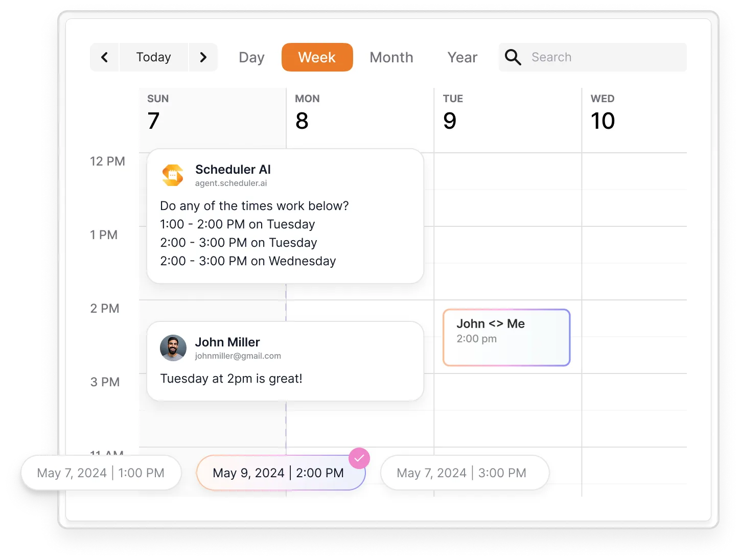This screenshot has height=560, width=740.
Task: Click the left navigation chevron
Action: point(104,57)
